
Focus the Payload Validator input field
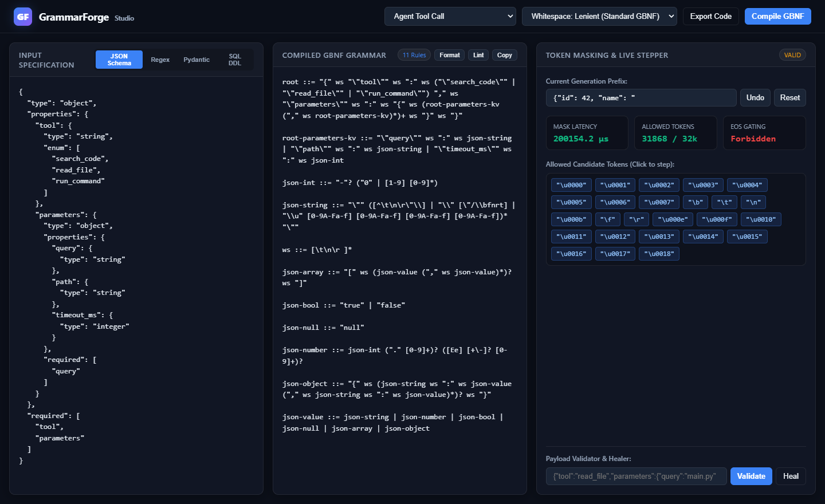[x=637, y=476]
